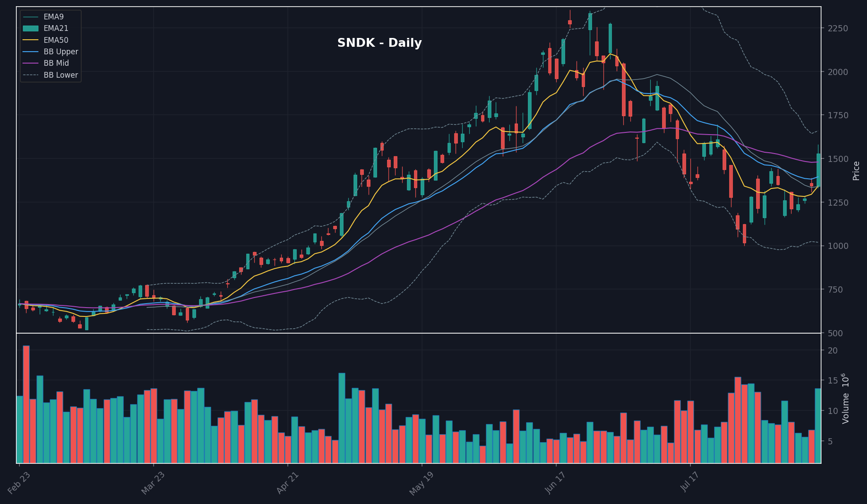Click the teal EMA21 legend swatch
The height and width of the screenshot is (504, 867).
pos(30,28)
